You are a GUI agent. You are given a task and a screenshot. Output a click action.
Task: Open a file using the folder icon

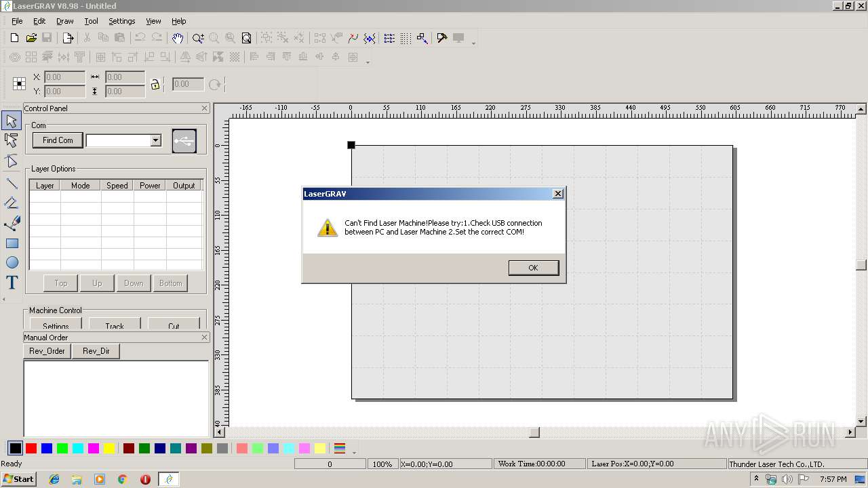tap(31, 38)
